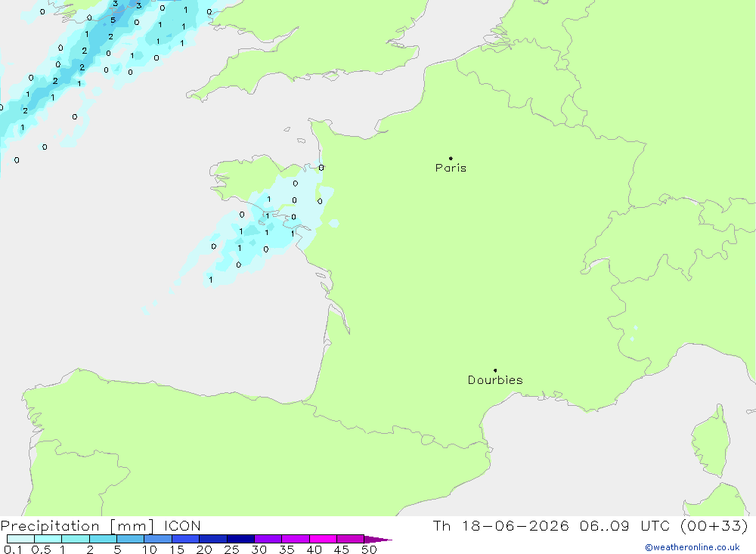Image resolution: width=756 pixels, height=554 pixels.
Task: Click the Dourbies location dot marker
Action: [x=495, y=370]
